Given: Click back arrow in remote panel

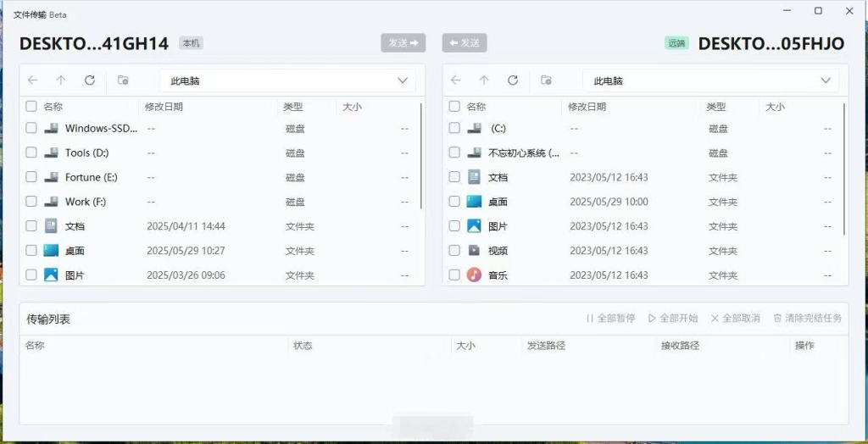Looking at the screenshot, I should 456,80.
